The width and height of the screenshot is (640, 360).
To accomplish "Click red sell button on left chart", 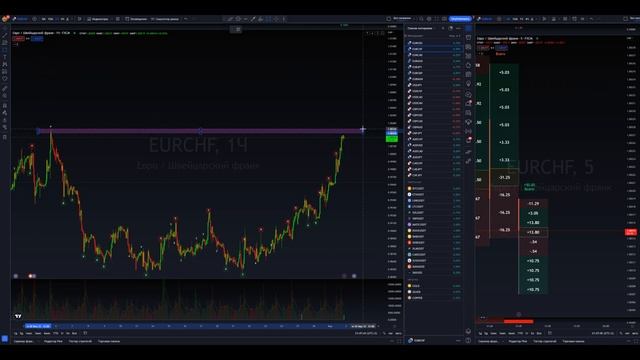I will coord(18,39).
